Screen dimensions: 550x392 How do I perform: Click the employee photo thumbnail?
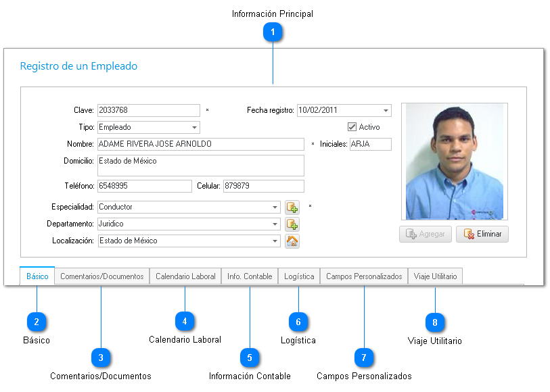tap(454, 162)
